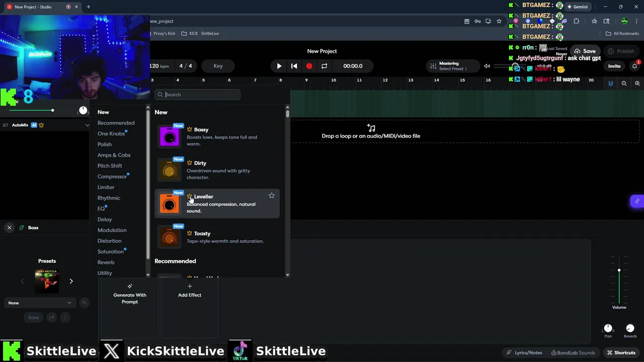Screen dimensions: 644x362
Task: Change the 4 / 4 time signature
Action: point(186,66)
